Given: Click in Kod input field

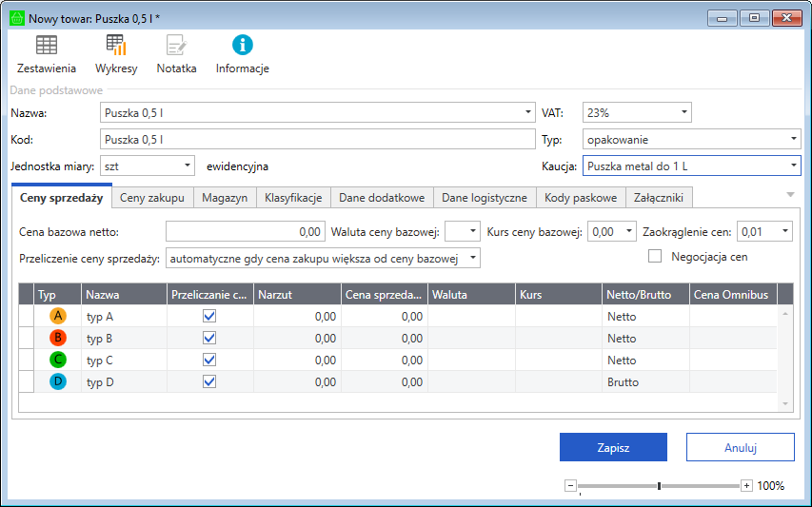Looking at the screenshot, I should pyautogui.click(x=317, y=139).
